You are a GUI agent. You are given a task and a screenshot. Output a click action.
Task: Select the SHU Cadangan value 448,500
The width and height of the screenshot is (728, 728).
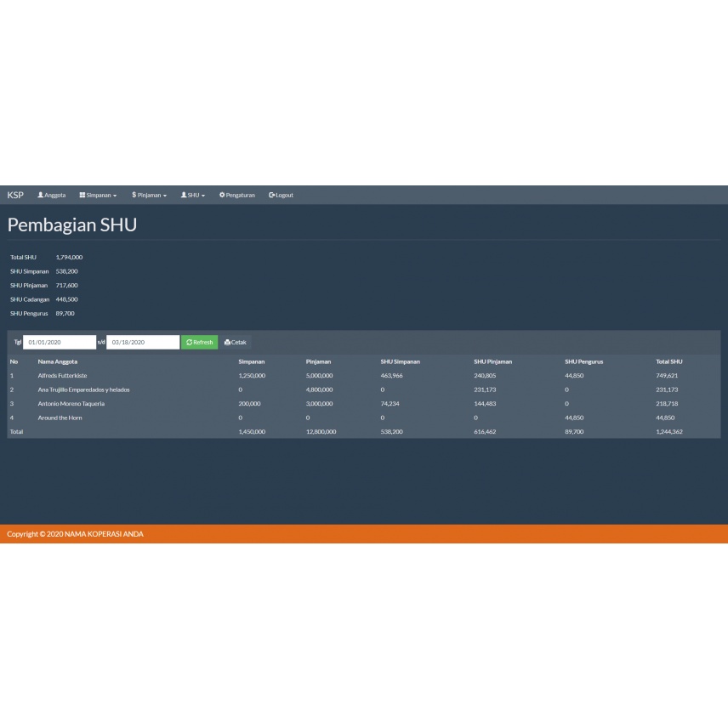click(67, 299)
